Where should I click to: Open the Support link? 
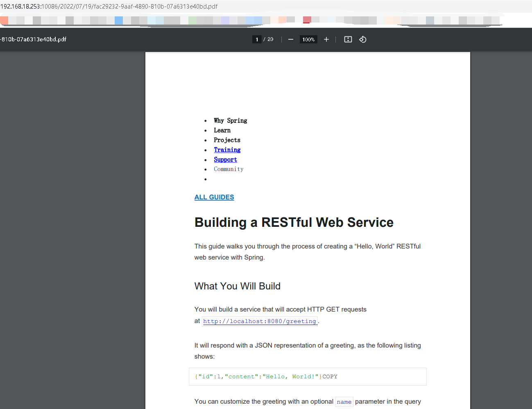point(225,160)
